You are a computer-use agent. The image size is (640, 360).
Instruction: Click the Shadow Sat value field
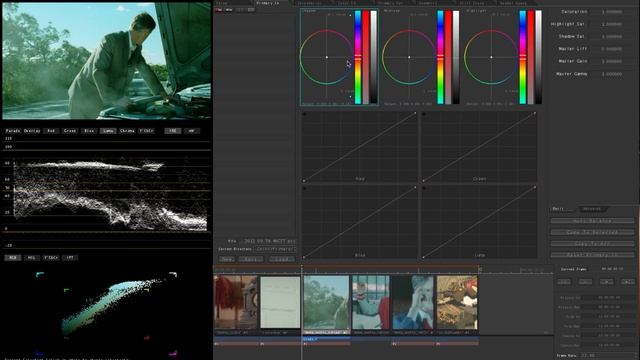pyautogui.click(x=611, y=36)
